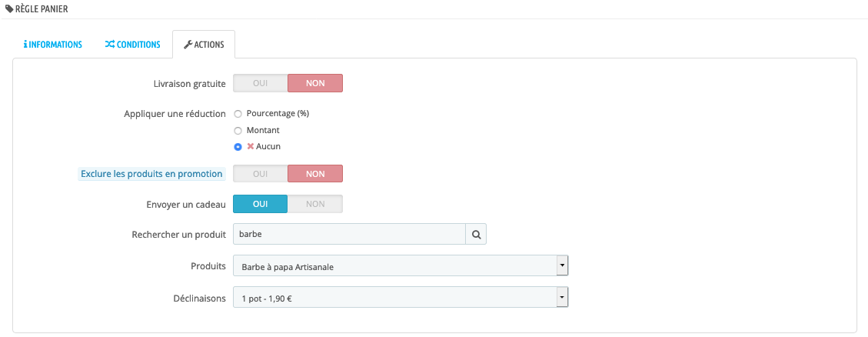
Task: Select the Aucun radio button
Action: pyautogui.click(x=238, y=147)
